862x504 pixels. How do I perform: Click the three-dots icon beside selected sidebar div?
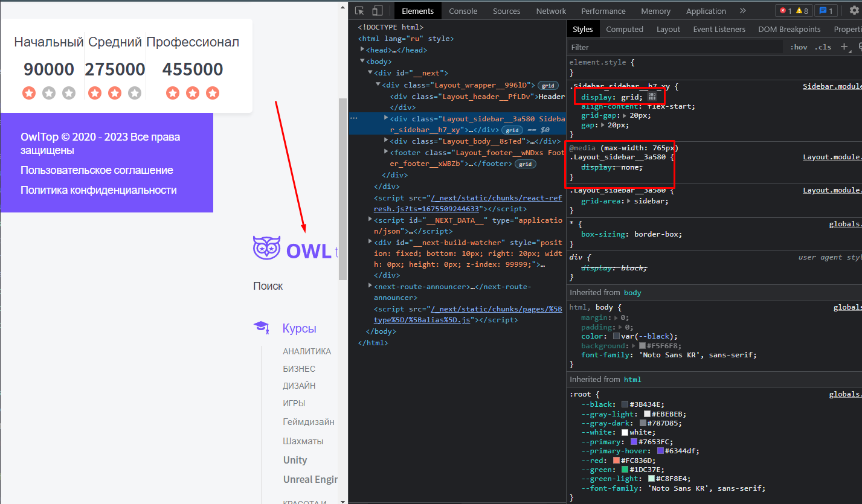[x=354, y=118]
